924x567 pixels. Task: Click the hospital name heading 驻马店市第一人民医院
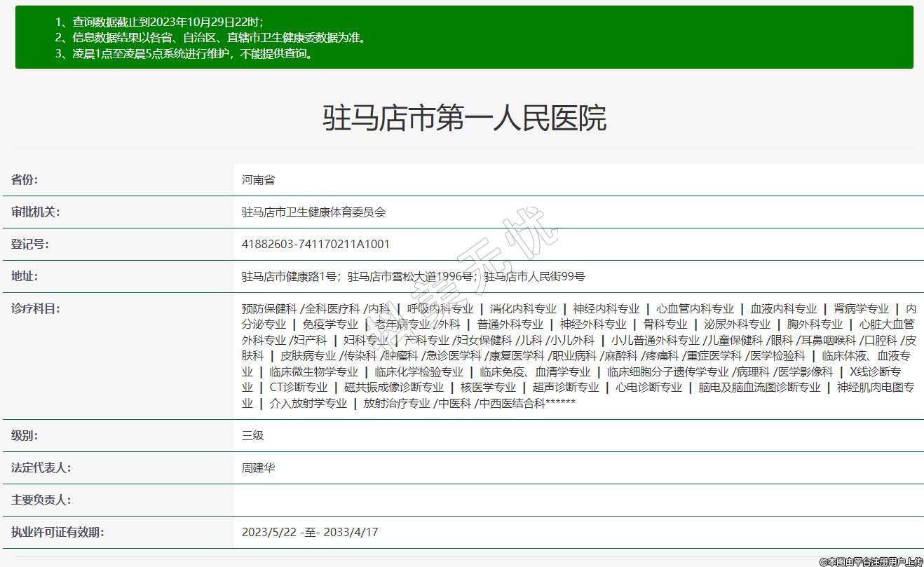[x=464, y=118]
